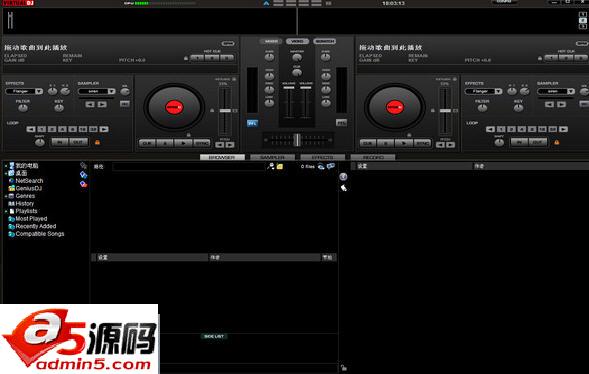The image size is (589, 374).
Task: Nudge right deck pitch bend up
Action: point(451,145)
